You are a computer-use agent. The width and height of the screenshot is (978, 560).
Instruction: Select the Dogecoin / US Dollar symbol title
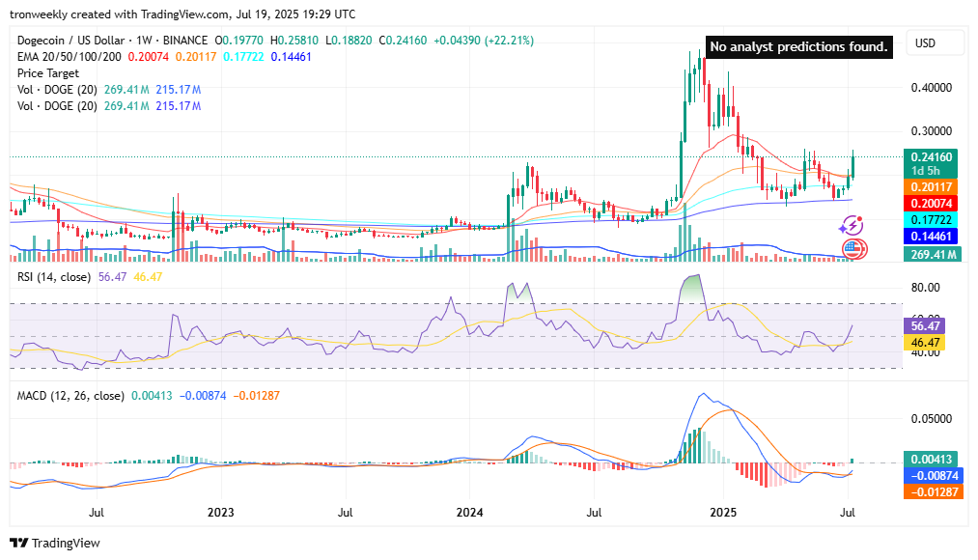pos(71,41)
